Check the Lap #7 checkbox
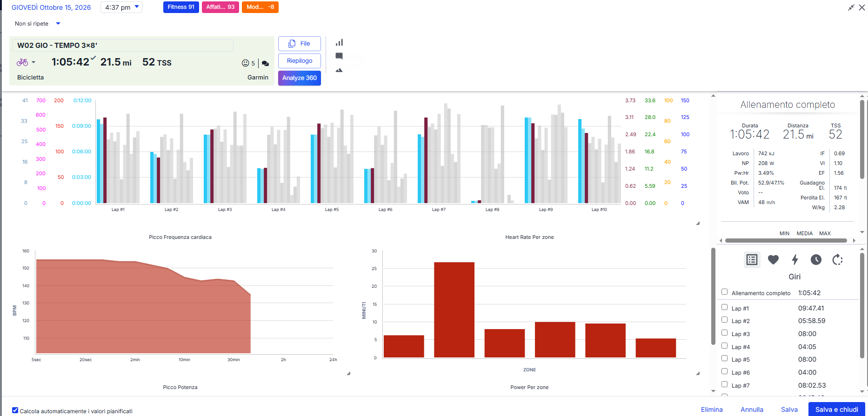Screen dimensions: 868x416 [724, 384]
